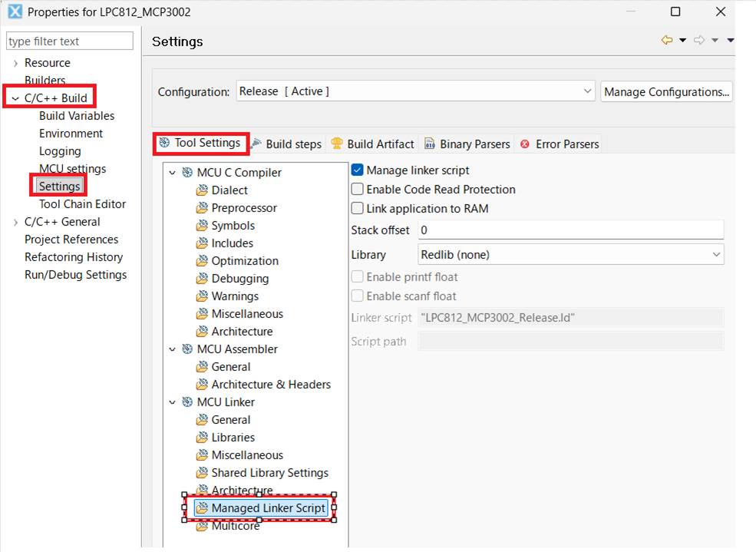Click the Manage Configurations button
This screenshot has height=552, width=756.
point(666,92)
